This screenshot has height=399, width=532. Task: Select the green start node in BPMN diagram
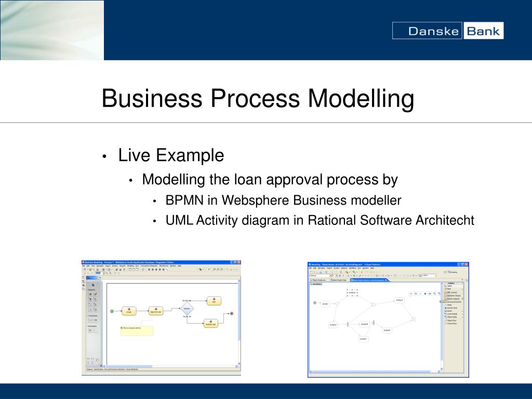pos(112,311)
